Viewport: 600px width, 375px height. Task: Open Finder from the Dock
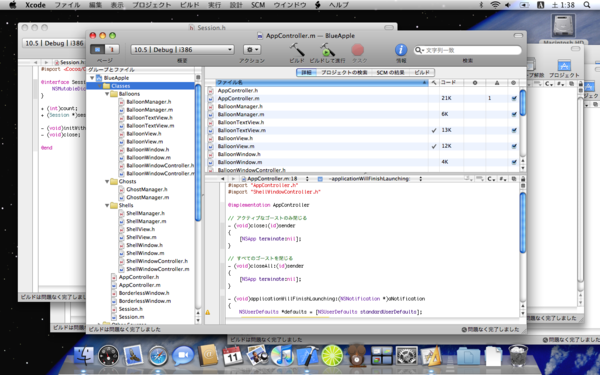point(83,355)
